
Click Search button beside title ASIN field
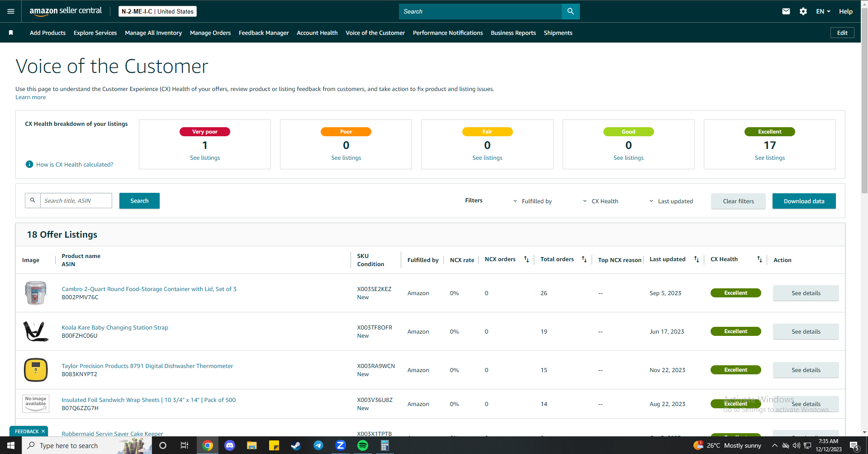coord(139,201)
